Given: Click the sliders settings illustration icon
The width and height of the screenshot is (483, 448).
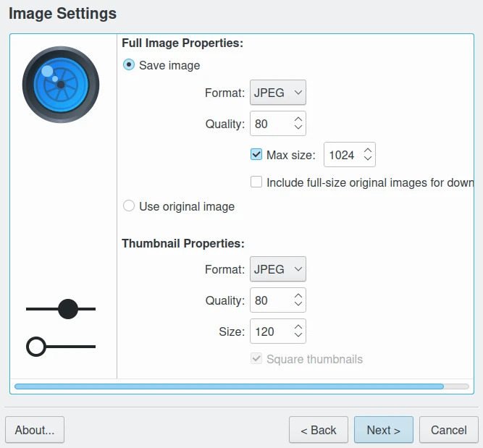Looking at the screenshot, I should (61, 328).
